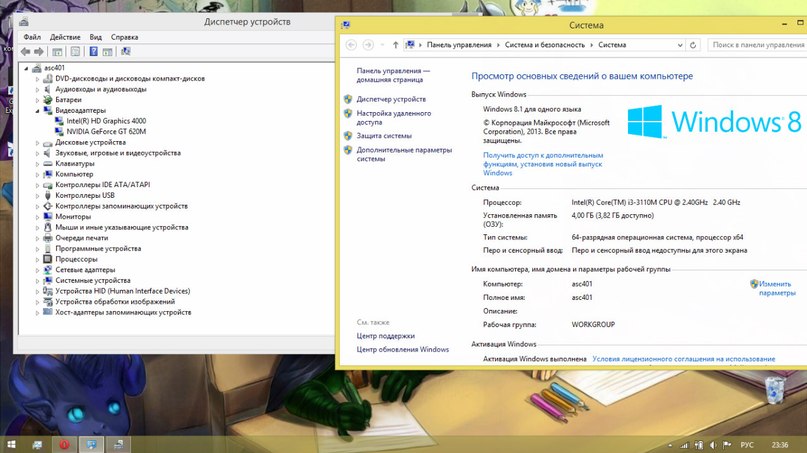
Task: Open the Windows Start button
Action: (x=10, y=444)
